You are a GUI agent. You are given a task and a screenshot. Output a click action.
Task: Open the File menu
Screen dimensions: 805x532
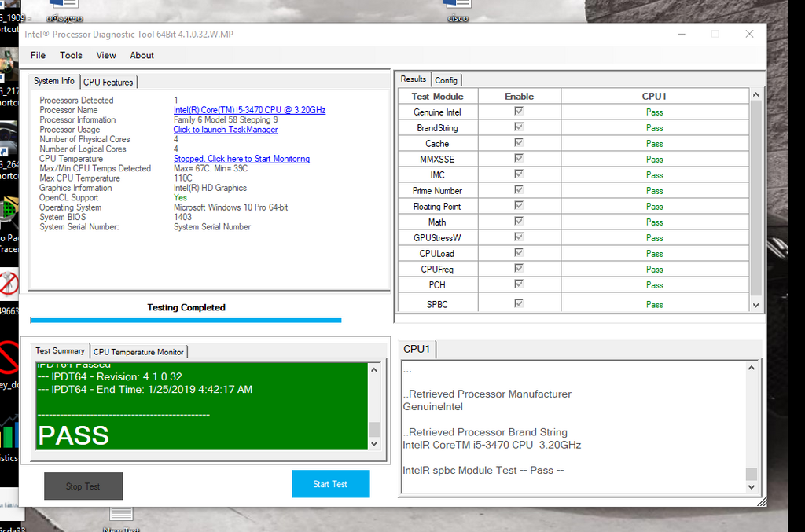(x=38, y=56)
